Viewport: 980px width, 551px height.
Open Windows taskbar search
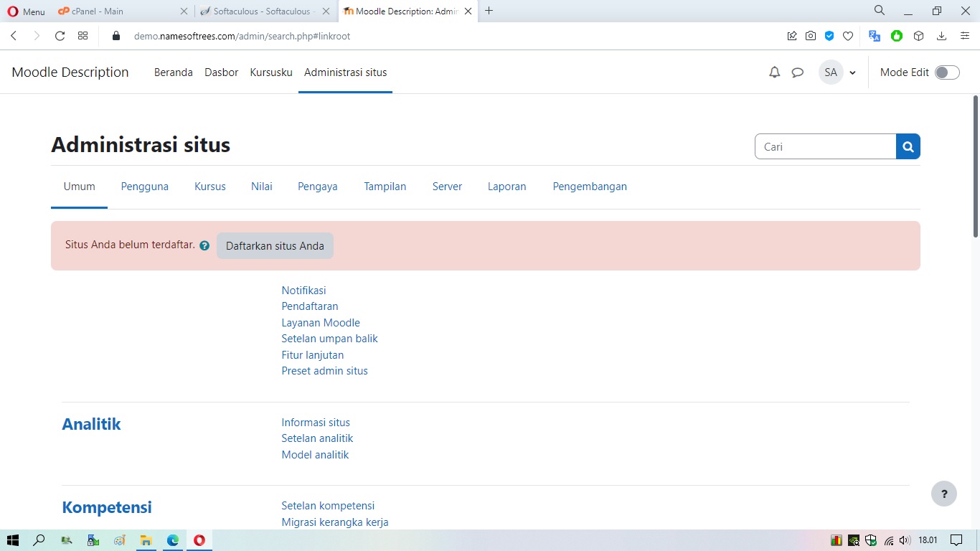click(39, 540)
